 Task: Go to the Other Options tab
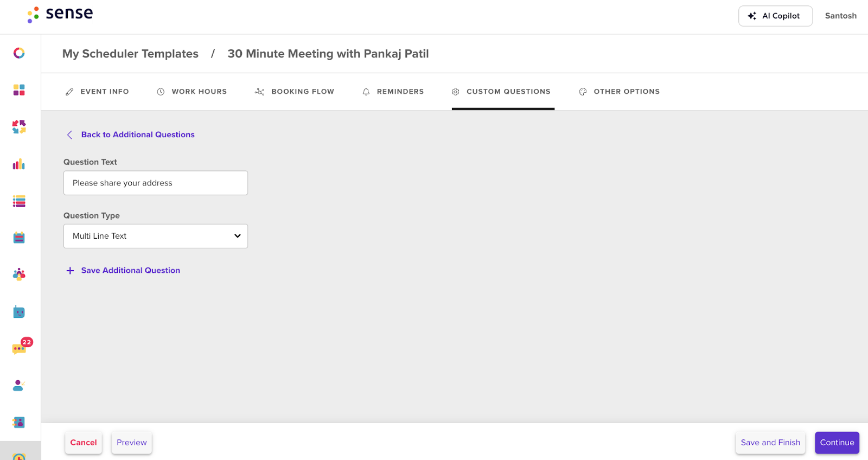[619, 92]
